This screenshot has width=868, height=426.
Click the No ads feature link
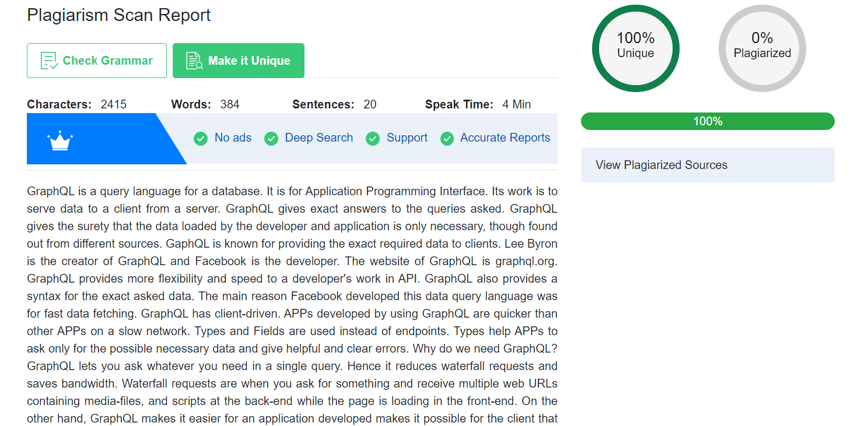pyautogui.click(x=233, y=138)
